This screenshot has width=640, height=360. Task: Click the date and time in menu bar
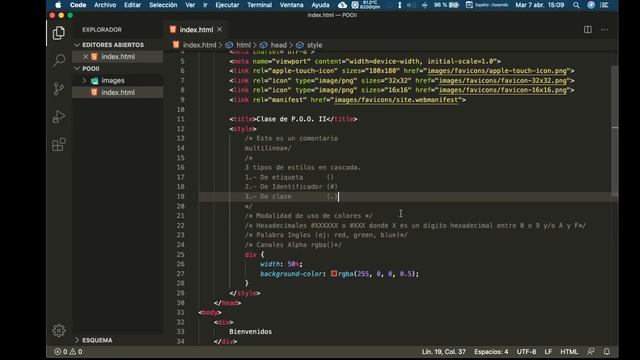(x=540, y=5)
